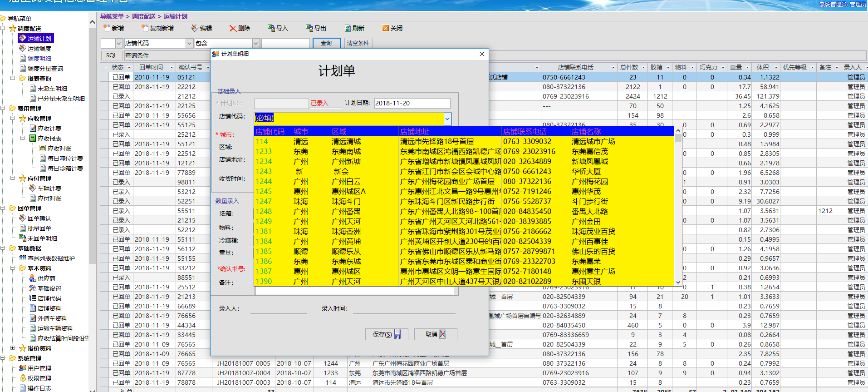This screenshot has width=868, height=392.
Task: Open 权限管理 item
Action: pyautogui.click(x=39, y=378)
